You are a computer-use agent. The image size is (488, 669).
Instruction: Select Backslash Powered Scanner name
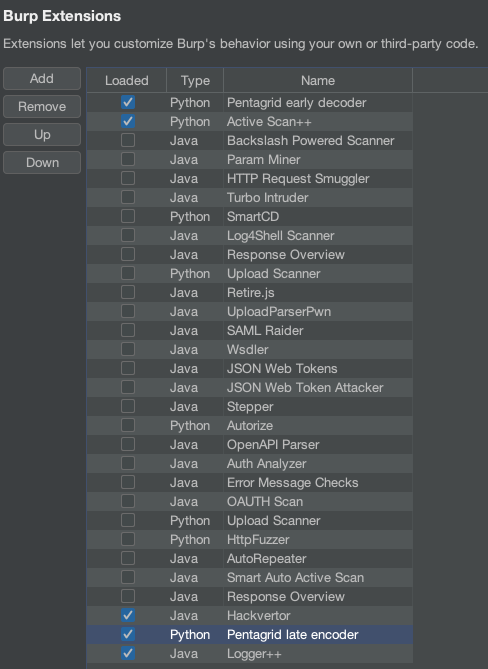coord(311,140)
